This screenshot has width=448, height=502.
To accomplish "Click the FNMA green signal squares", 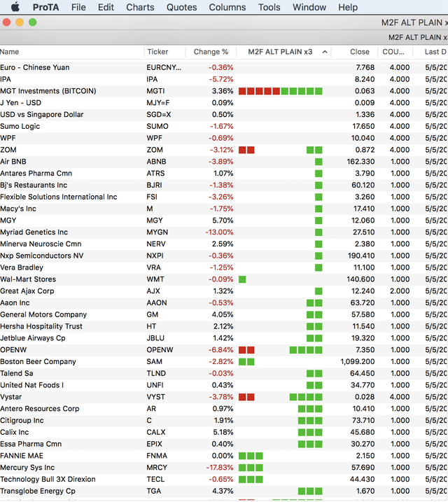I will 251,456.
